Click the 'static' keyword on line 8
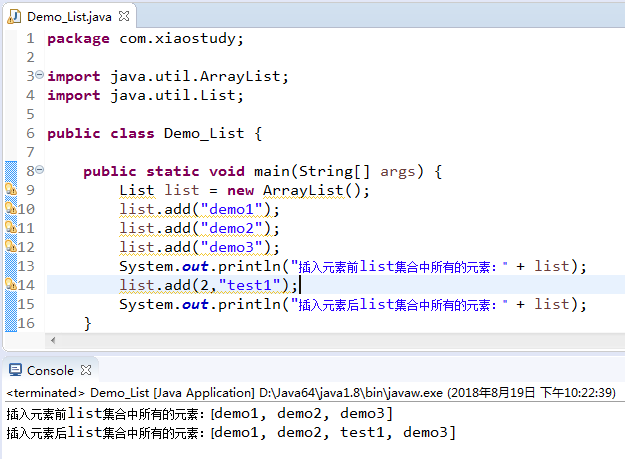 tap(173, 171)
